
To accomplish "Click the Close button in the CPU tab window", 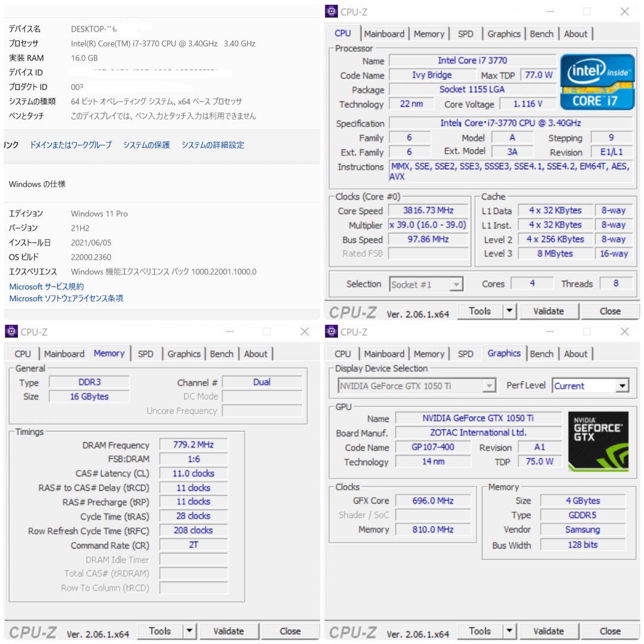I will [610, 311].
